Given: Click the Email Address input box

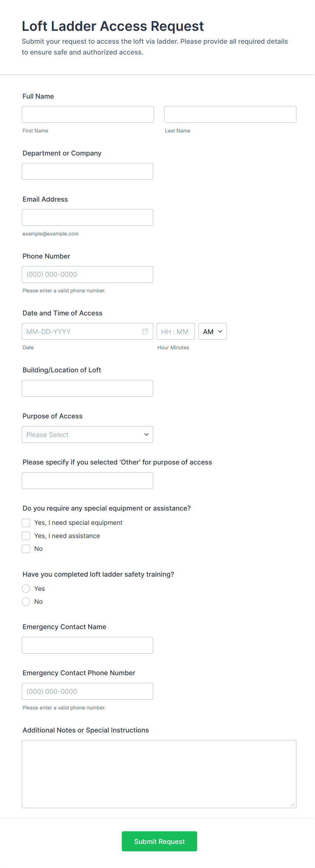Looking at the screenshot, I should pyautogui.click(x=87, y=217).
